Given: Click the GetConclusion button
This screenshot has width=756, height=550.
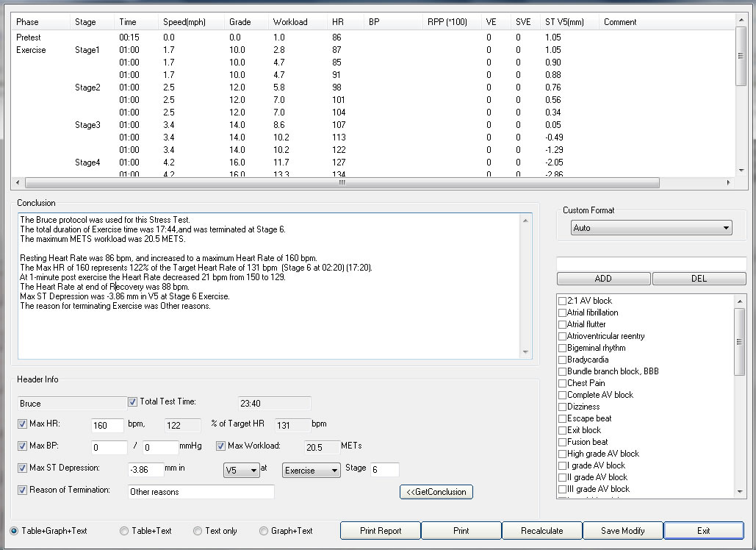Looking at the screenshot, I should tap(436, 492).
